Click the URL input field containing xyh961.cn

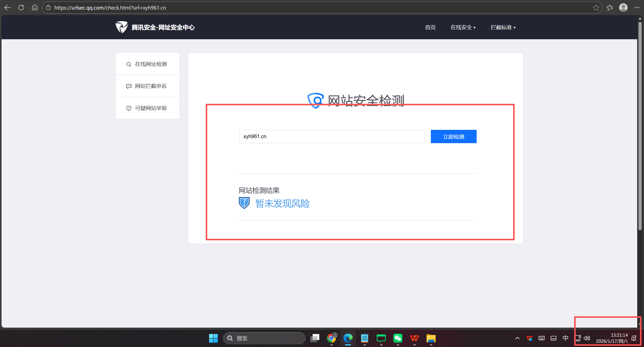332,137
